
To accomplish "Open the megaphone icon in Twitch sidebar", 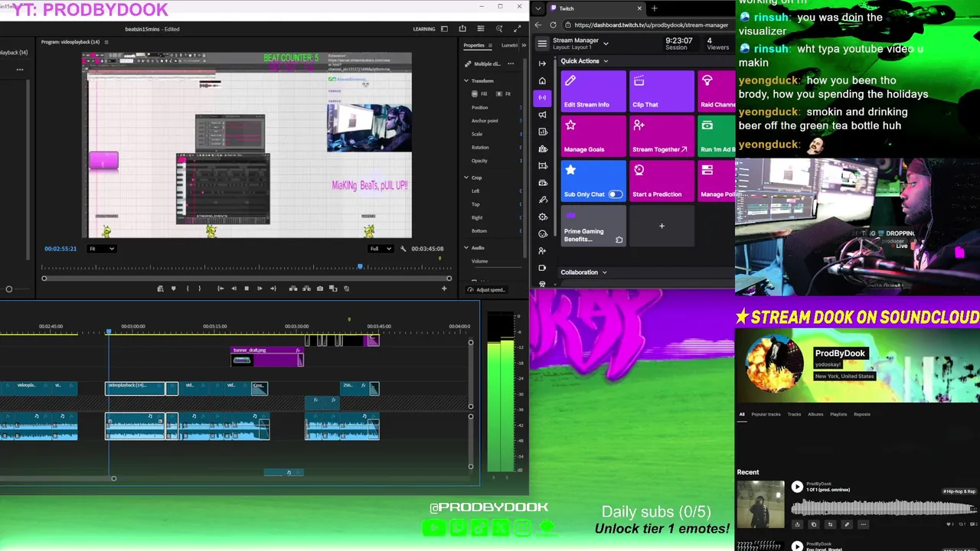I will point(543,115).
